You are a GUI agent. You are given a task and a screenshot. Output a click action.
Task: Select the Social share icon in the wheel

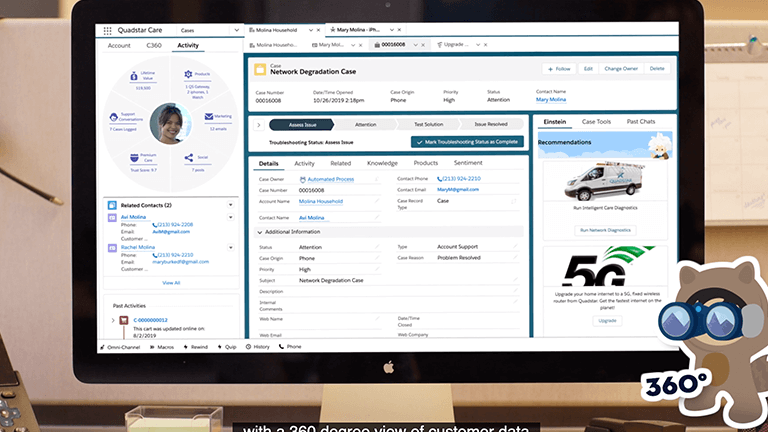(x=189, y=157)
